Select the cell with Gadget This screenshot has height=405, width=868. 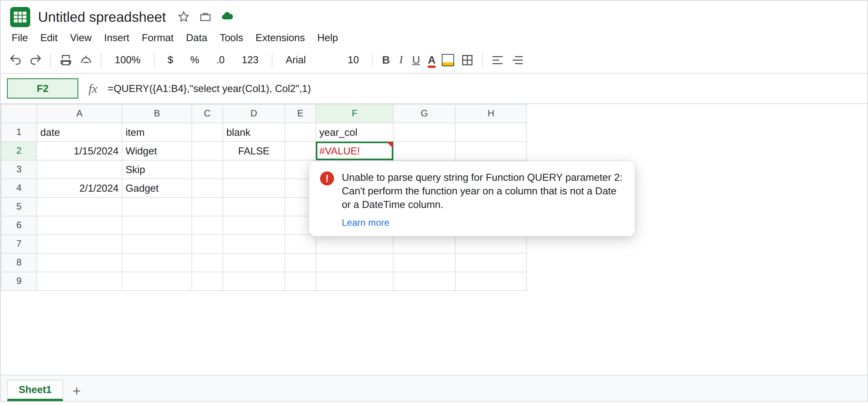(x=157, y=188)
